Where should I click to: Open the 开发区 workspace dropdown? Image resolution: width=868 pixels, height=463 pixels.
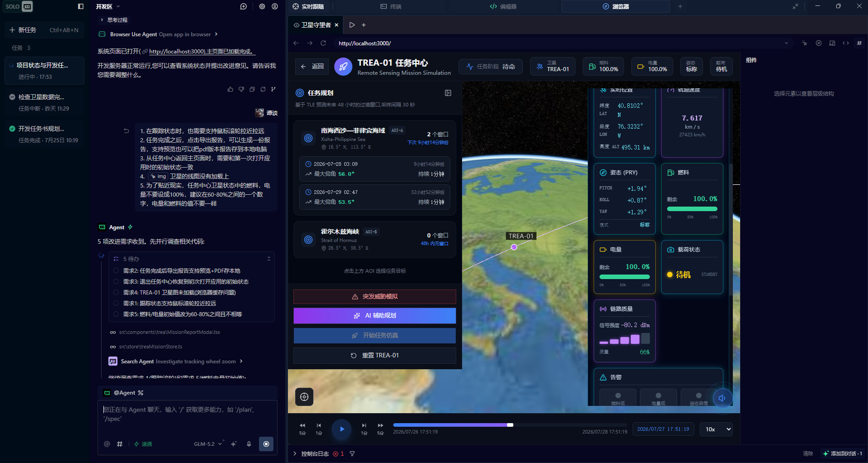click(108, 6)
